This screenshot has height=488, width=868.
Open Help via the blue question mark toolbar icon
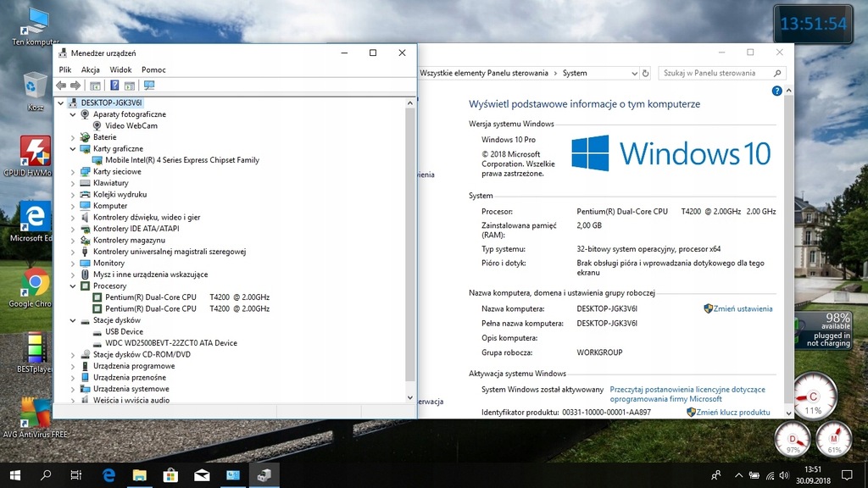coord(114,86)
